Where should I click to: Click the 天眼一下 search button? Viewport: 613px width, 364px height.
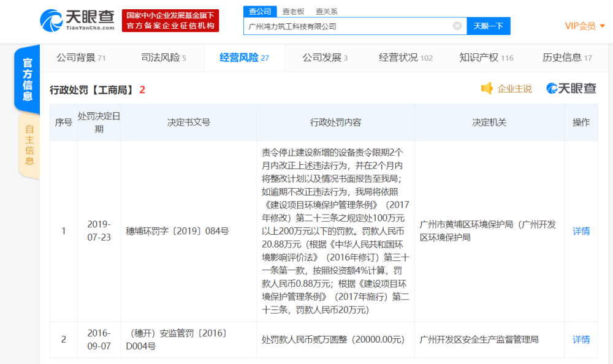tap(489, 26)
